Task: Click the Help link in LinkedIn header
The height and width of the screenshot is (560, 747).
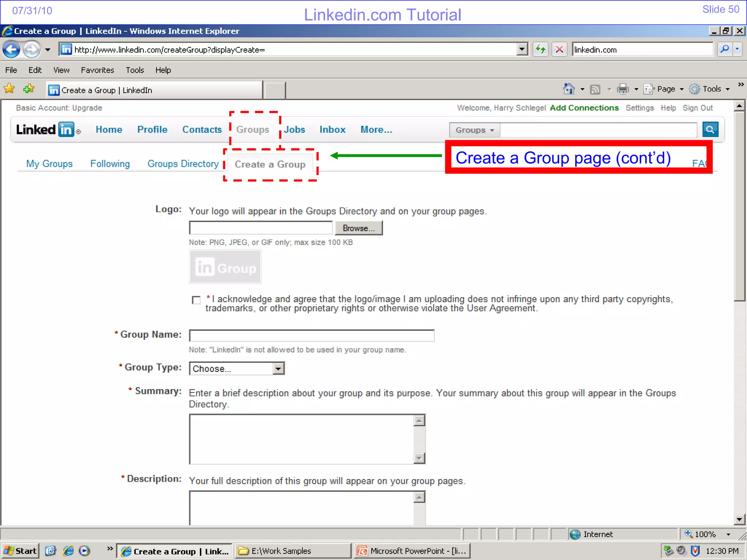Action: tap(668, 108)
